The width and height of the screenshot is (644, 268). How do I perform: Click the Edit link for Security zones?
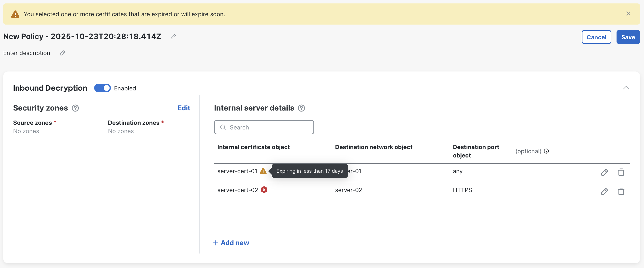[184, 108]
